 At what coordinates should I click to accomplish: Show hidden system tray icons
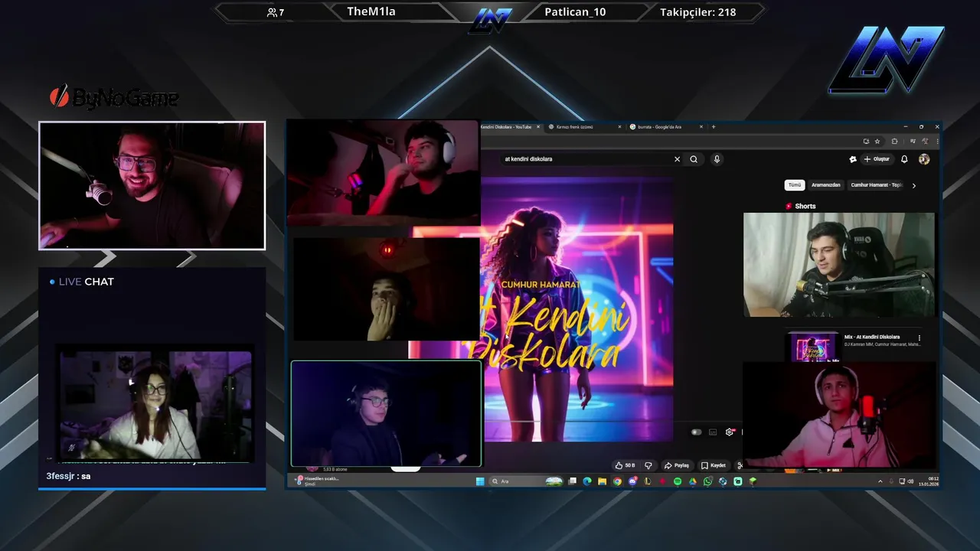[880, 481]
